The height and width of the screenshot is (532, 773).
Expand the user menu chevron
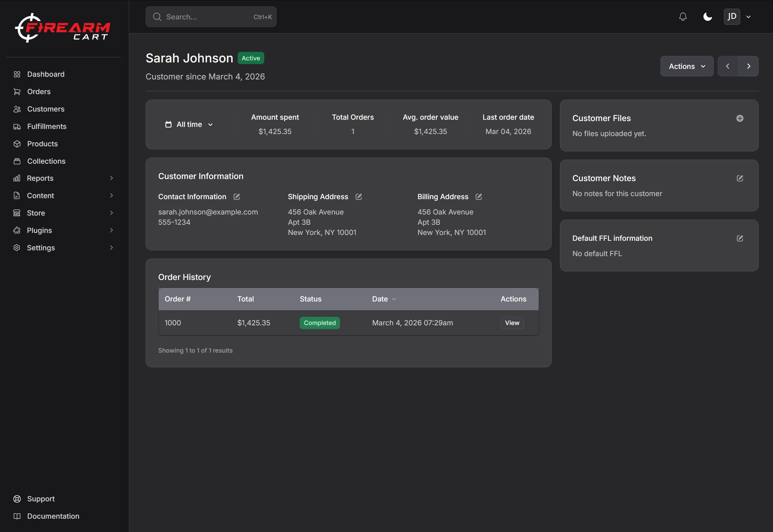tap(748, 17)
